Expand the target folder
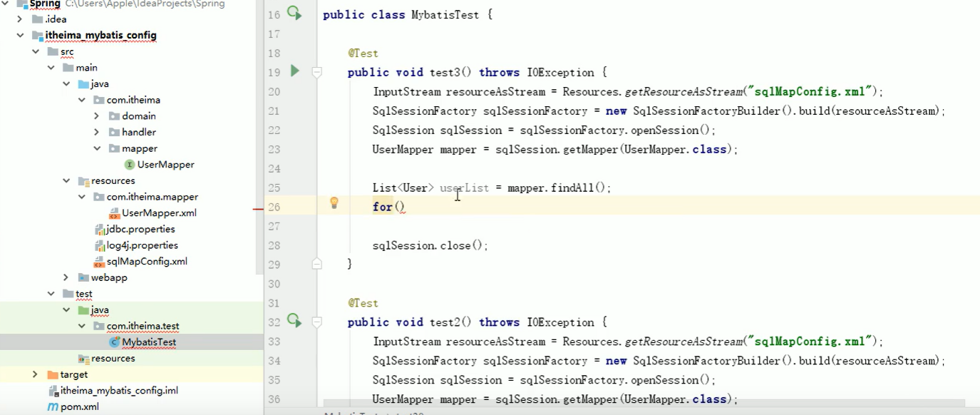The image size is (980, 415). [34, 374]
